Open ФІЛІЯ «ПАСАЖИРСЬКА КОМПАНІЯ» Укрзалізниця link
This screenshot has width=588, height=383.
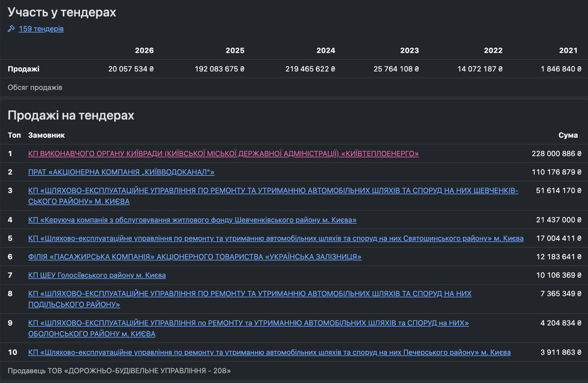[195, 257]
